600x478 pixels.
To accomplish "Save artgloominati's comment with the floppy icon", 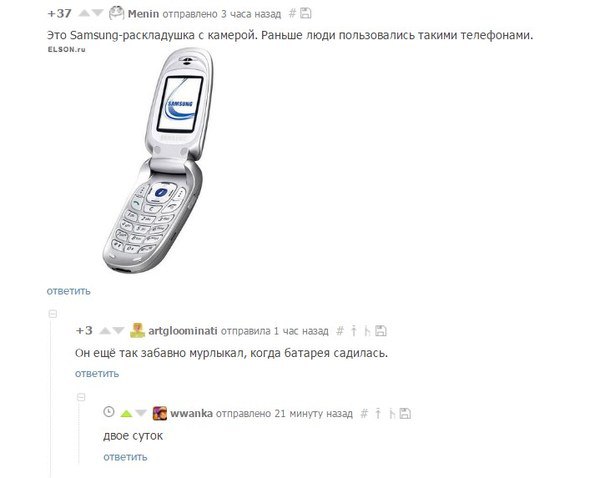I will [381, 331].
